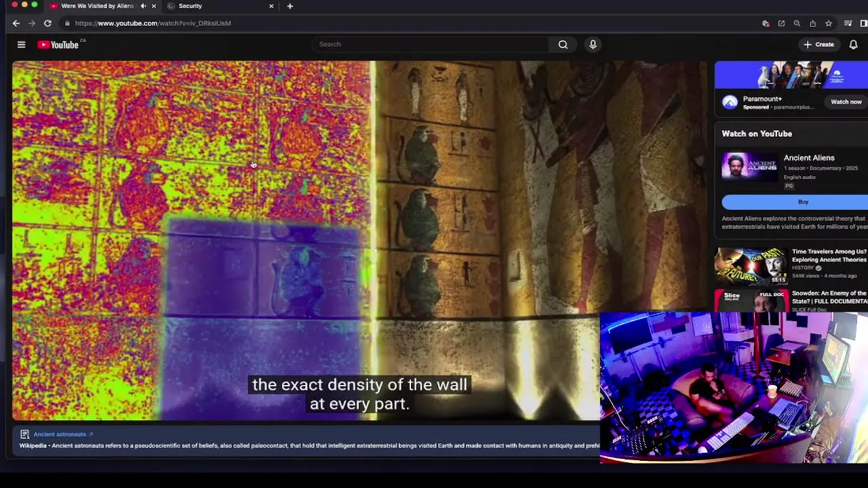Open the Paramount+ ad banner image

(x=791, y=75)
